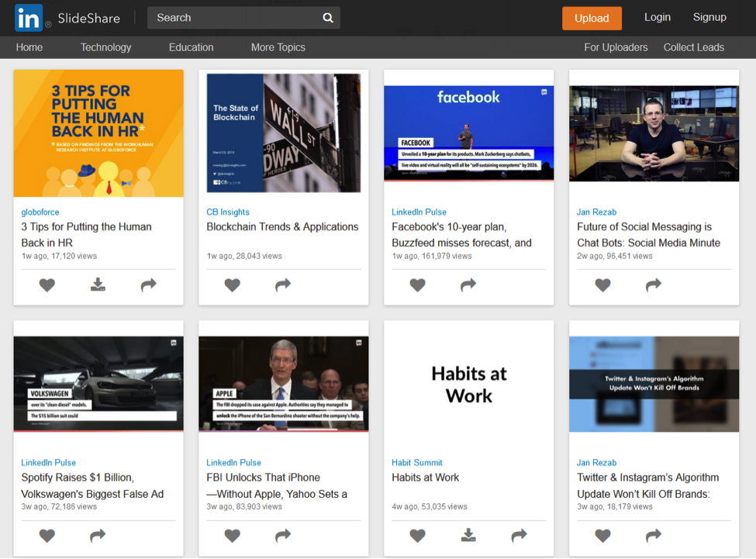The image size is (756, 559).
Task: Go to For Uploaders page
Action: tap(616, 47)
